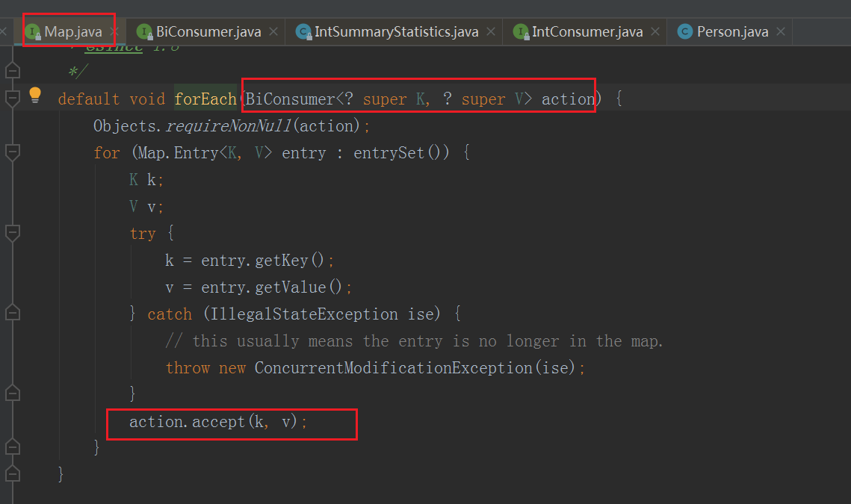Click the class icon on IntSummaryStatistics.java tab
Image resolution: width=851 pixels, height=504 pixels.
(x=304, y=31)
